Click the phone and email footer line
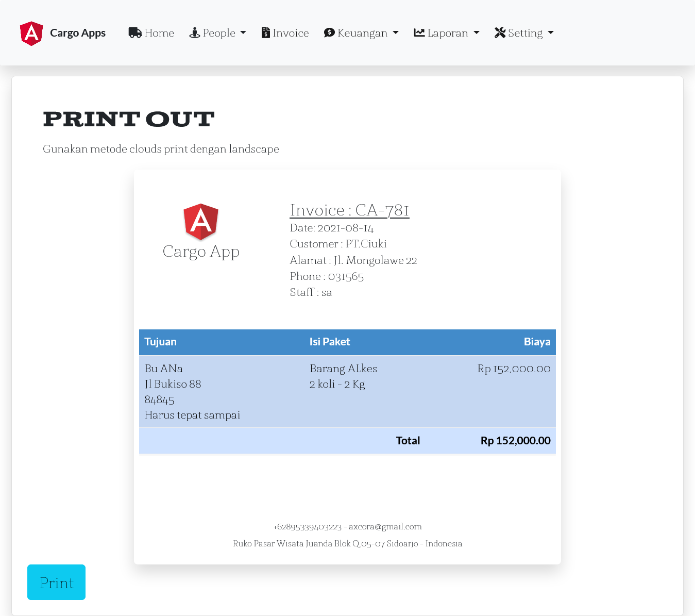695x616 pixels. [348, 527]
